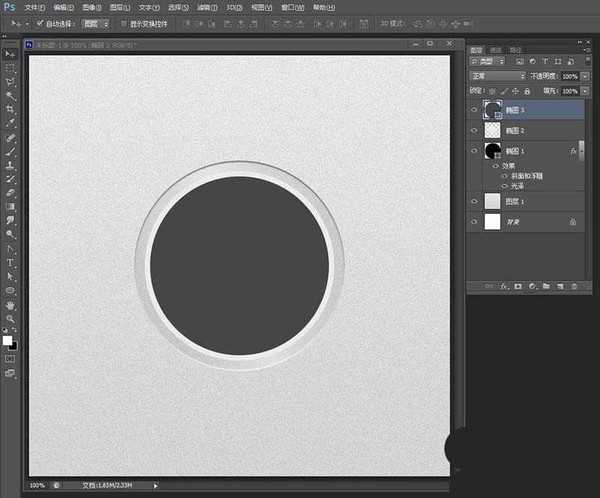Image resolution: width=600 pixels, height=498 pixels.
Task: Toggle visibility of 图层 1 layer
Action: 474,201
